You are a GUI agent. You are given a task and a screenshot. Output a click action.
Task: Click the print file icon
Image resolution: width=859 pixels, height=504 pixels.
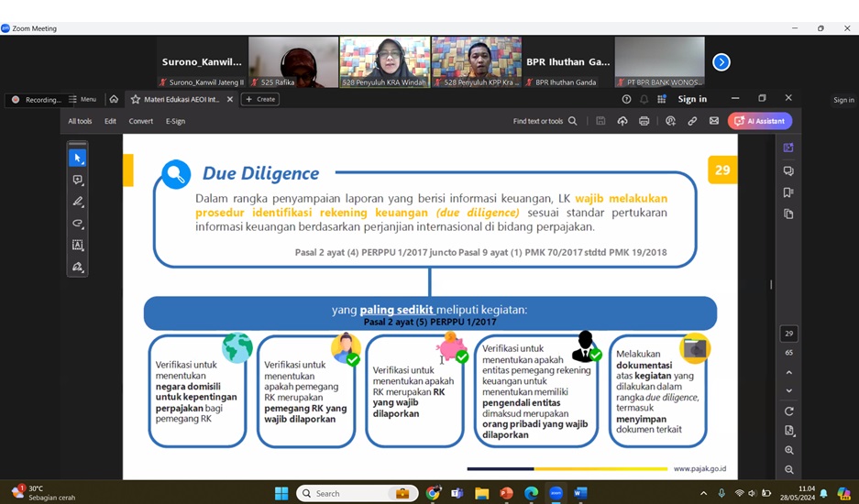point(644,121)
